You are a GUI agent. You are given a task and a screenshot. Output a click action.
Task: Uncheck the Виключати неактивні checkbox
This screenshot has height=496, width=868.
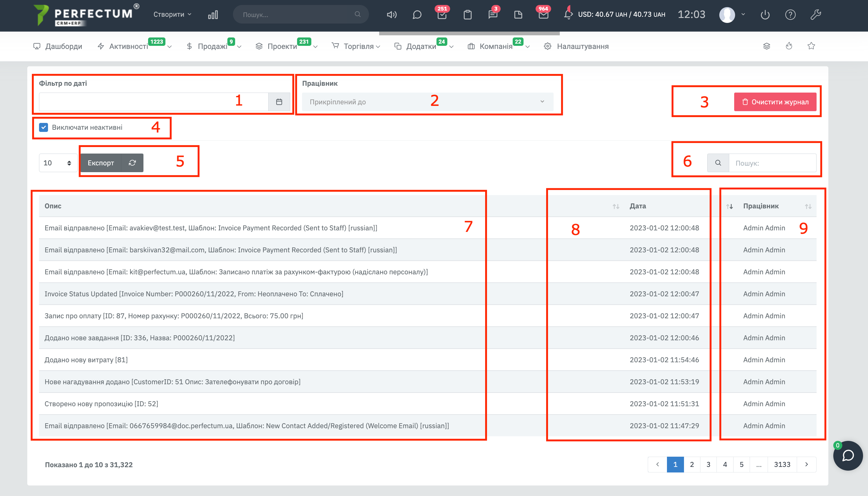click(44, 128)
